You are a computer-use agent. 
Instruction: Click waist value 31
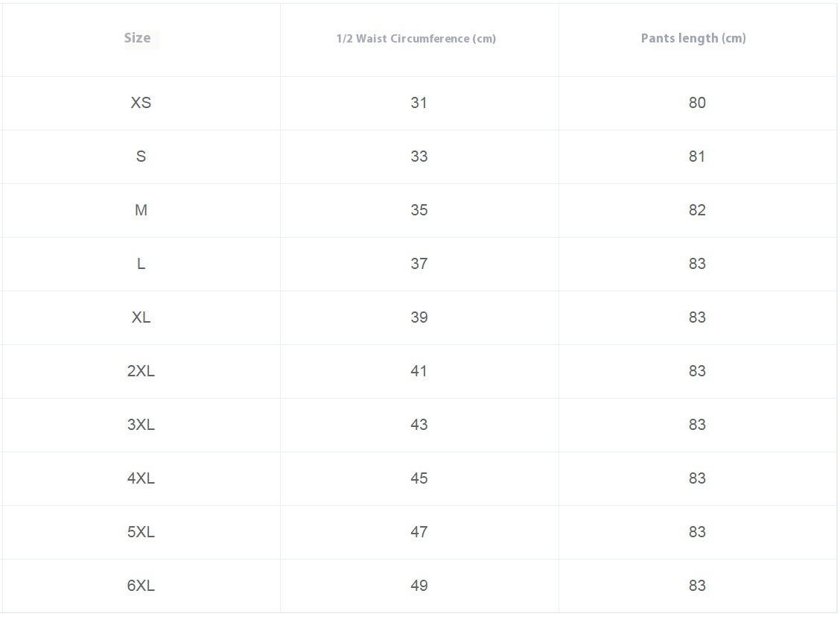pos(419,103)
